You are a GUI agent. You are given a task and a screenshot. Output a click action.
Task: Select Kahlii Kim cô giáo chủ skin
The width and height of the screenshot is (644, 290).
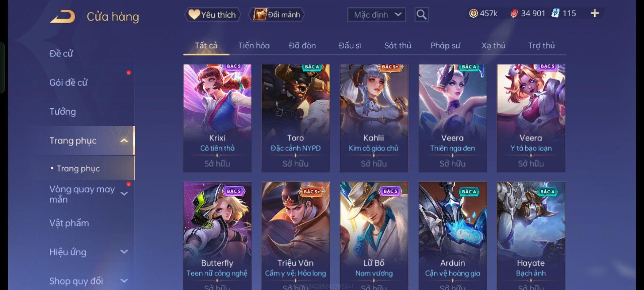coord(374,118)
